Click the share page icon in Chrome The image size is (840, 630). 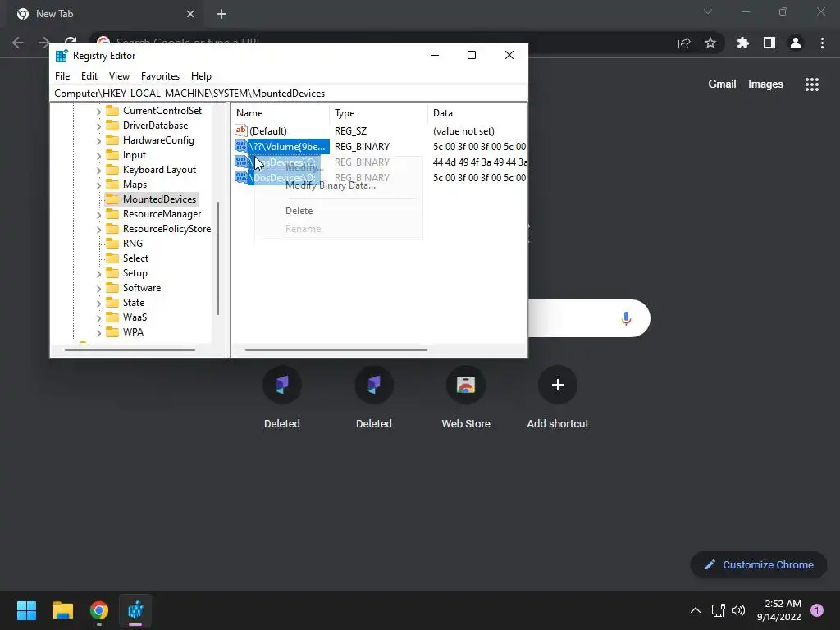684,43
